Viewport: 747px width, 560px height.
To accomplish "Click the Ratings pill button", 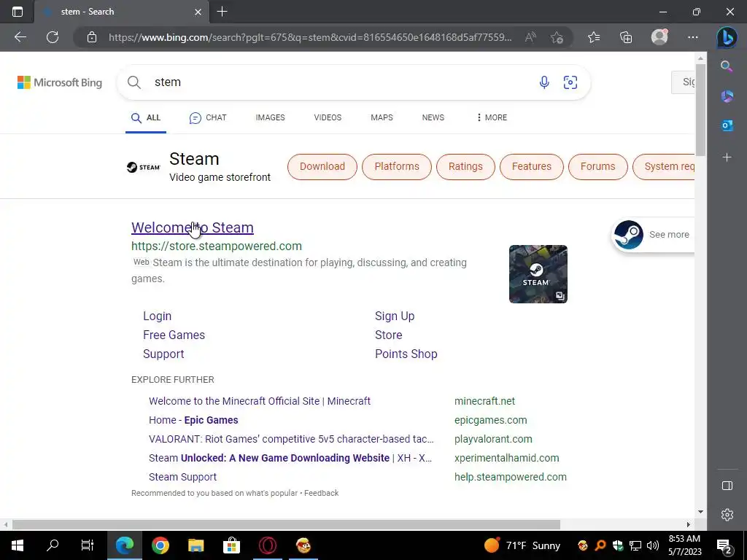I will [x=465, y=167].
